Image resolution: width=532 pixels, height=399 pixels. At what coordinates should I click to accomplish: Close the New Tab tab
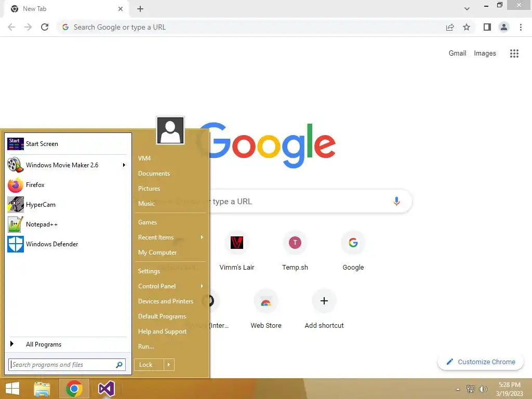click(x=121, y=9)
